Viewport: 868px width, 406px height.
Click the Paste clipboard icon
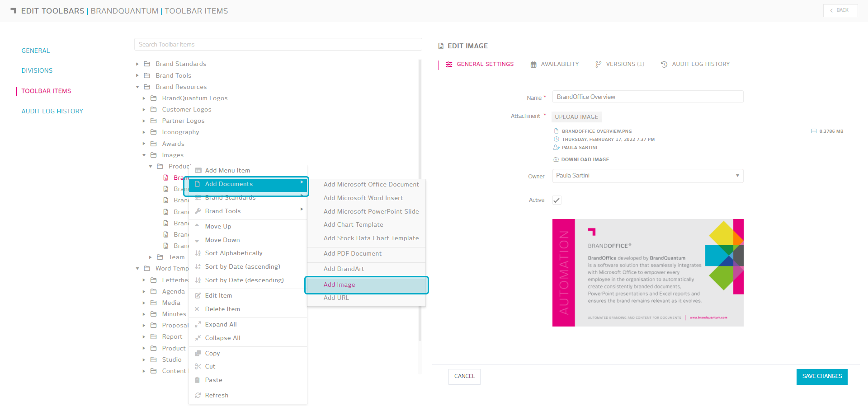pos(198,380)
